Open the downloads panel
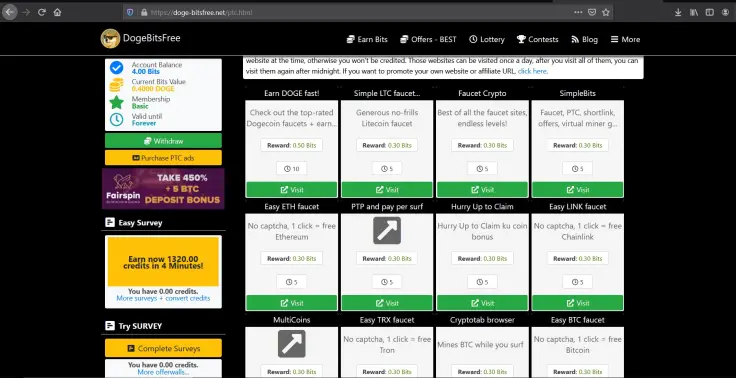The image size is (736, 378). 678,13
